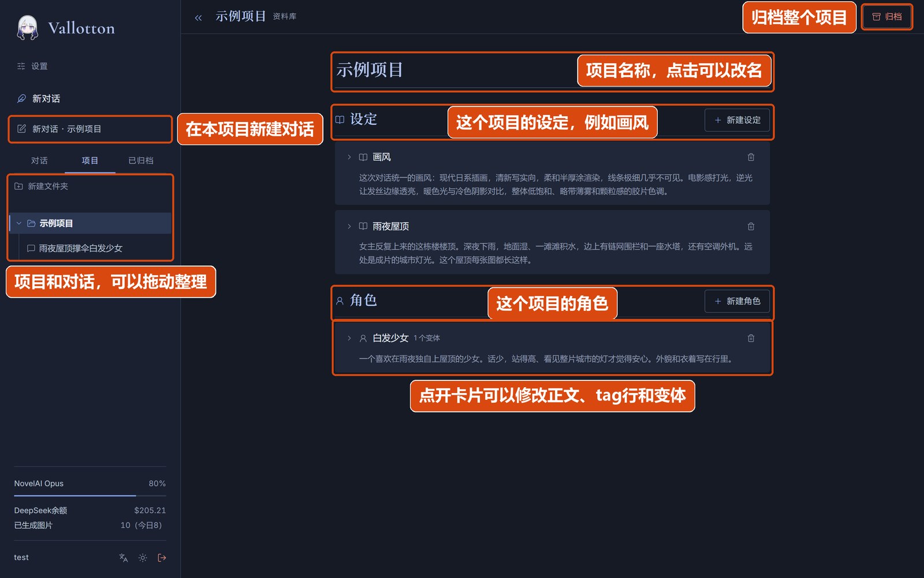Collapse the 示例项目 folder chevron
Viewport: 924px width, 578px height.
point(19,223)
